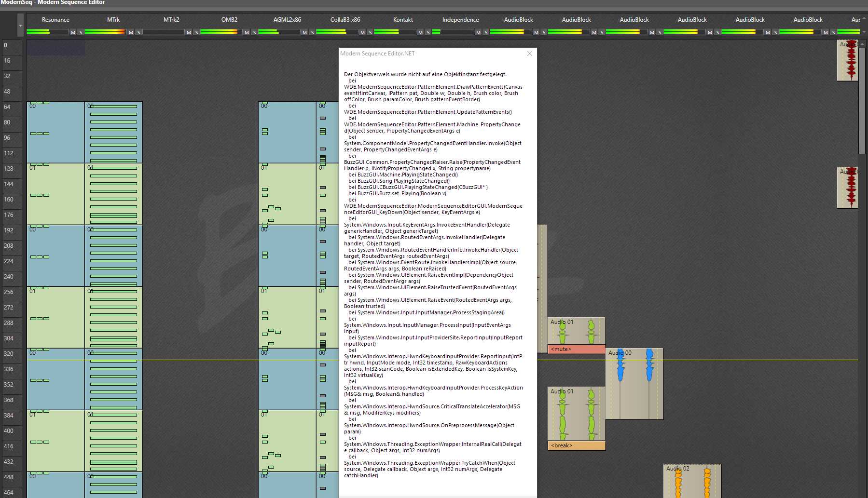868x498 pixels.
Task: Select the blue Audio 00 waveform block
Action: [x=634, y=383]
